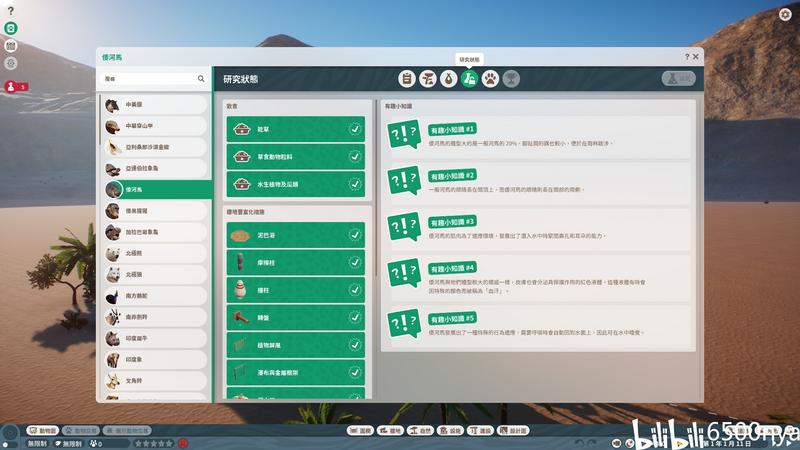The image size is (800, 450).
Task: Close the Zoopedia window with the X
Action: (x=696, y=57)
